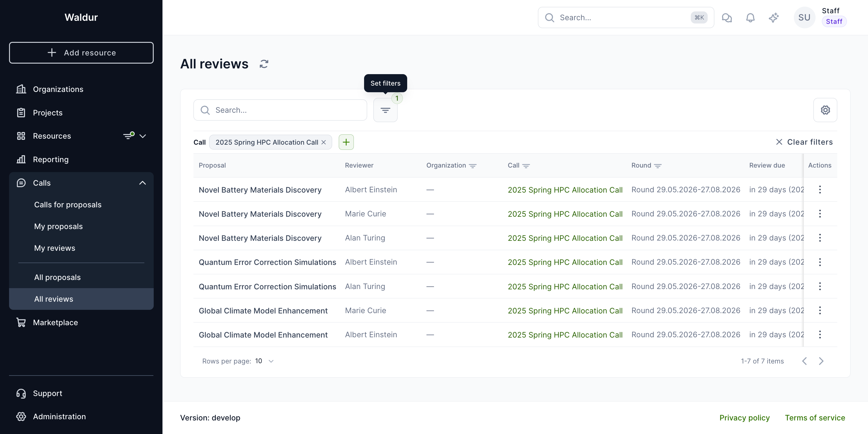Open Reporting in sidebar

tap(81, 159)
